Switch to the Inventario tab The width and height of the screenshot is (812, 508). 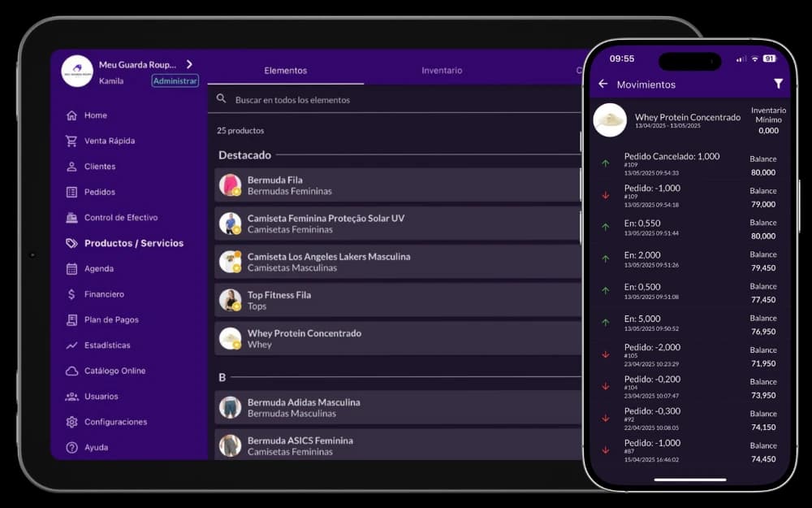pyautogui.click(x=442, y=71)
